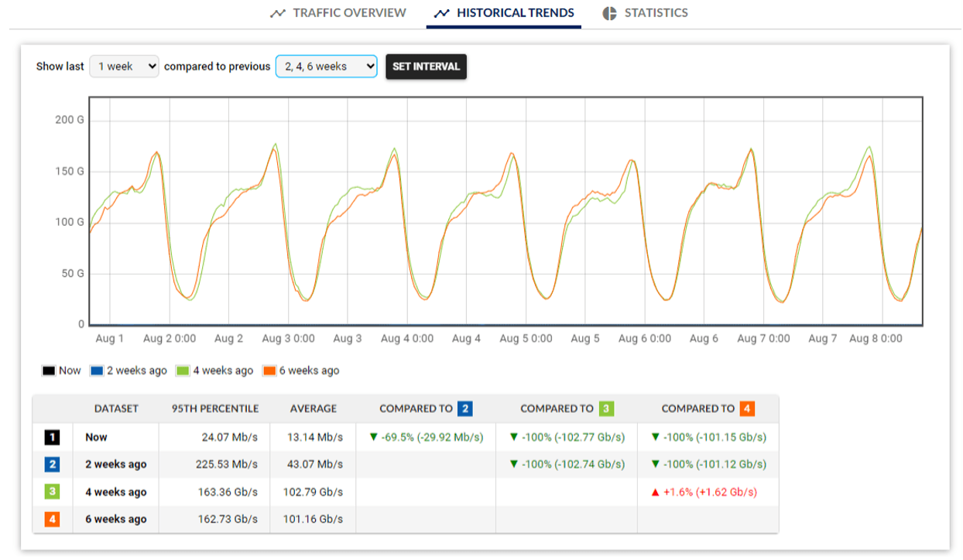Click the orange 6 weeks ago legend swatch
The width and height of the screenshot is (963, 560).
[269, 370]
